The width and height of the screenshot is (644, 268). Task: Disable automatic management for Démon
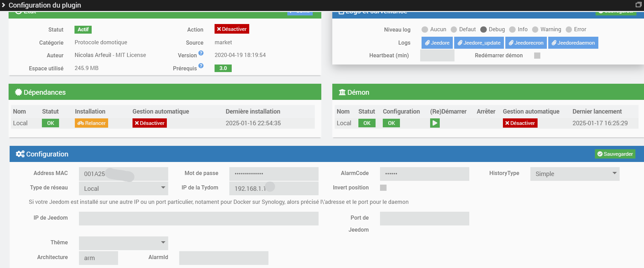(520, 123)
